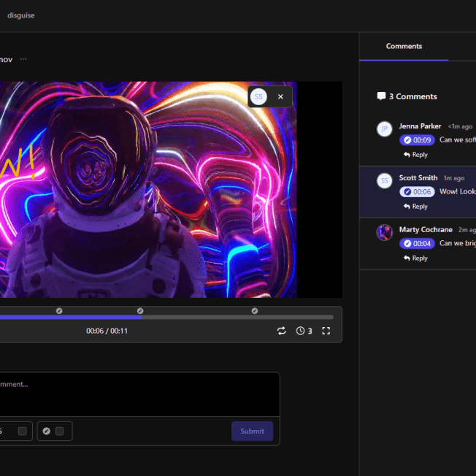Click the last annotation marker on the timeline
Screen dimensions: 476x476
[255, 311]
